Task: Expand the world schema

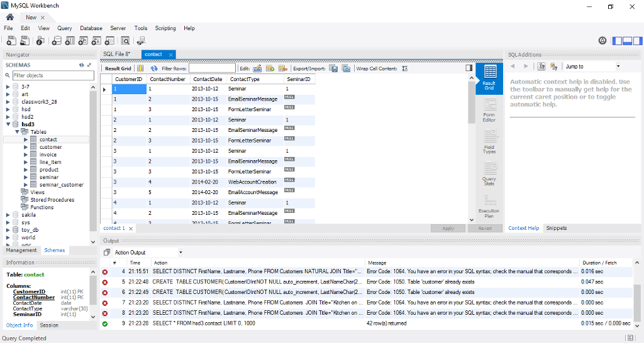Action: pos(8,237)
